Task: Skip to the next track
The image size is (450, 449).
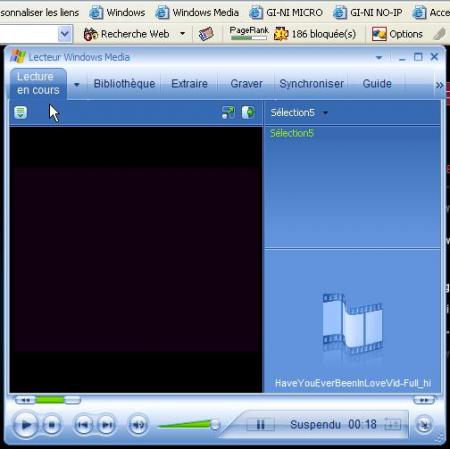Action: (x=107, y=425)
